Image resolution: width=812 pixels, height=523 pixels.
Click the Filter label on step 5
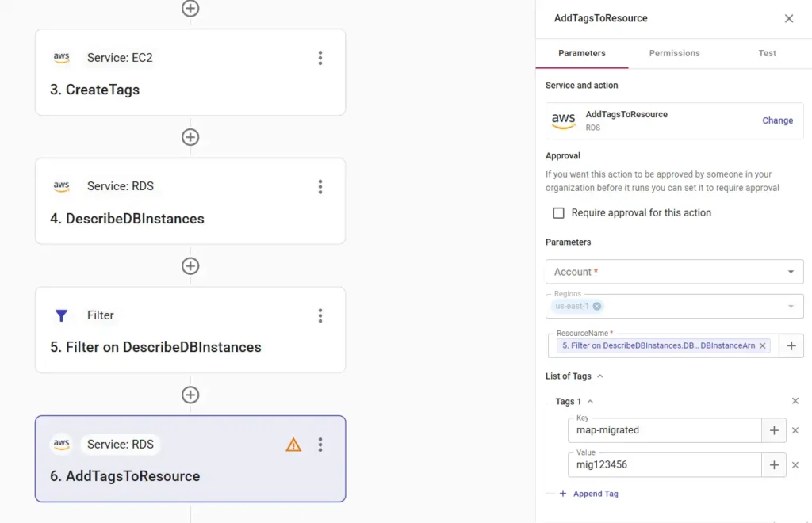101,315
